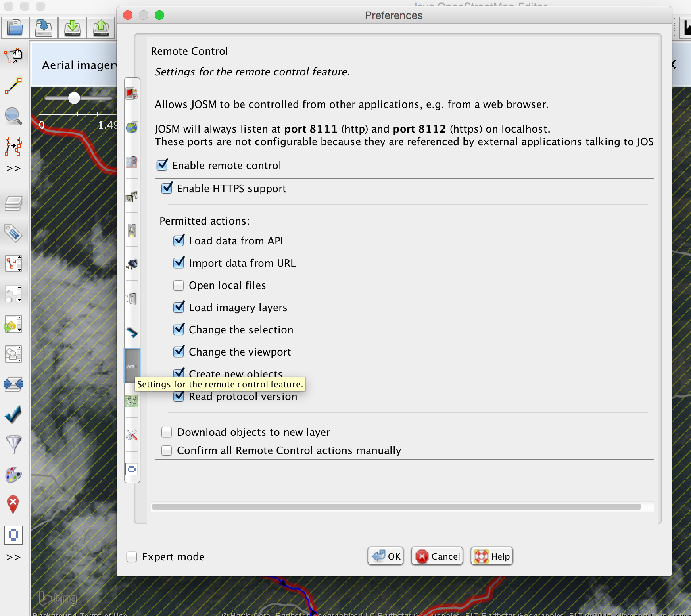The image size is (691, 616).
Task: Toggle Create new objects checkbox
Action: pos(179,373)
